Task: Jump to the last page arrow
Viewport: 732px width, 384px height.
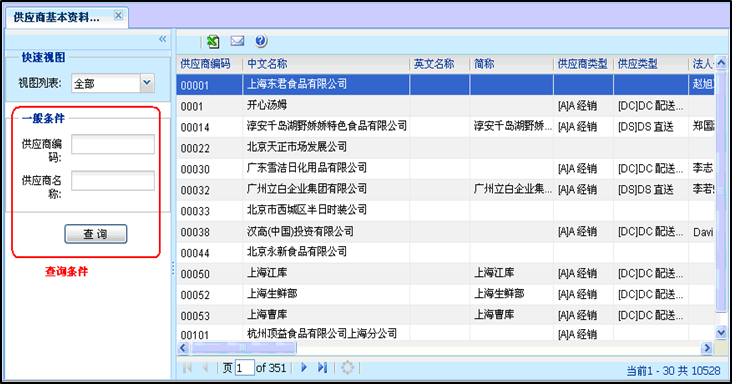Action: coord(322,368)
